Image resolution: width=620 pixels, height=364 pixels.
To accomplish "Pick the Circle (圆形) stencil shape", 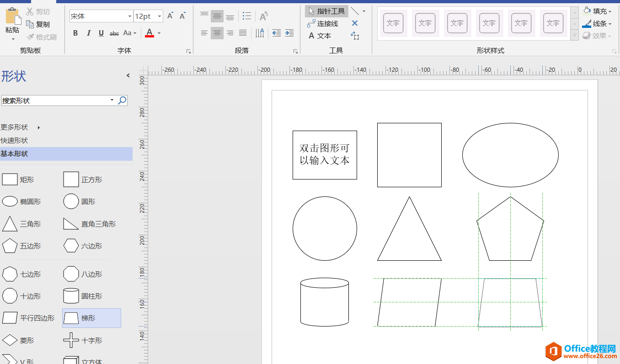I will point(80,201).
